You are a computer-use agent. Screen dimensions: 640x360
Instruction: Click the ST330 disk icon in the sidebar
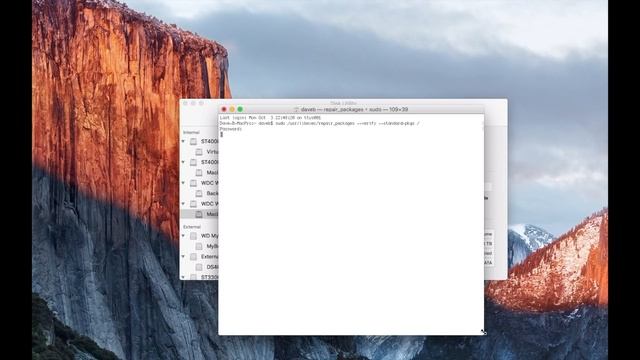click(193, 277)
